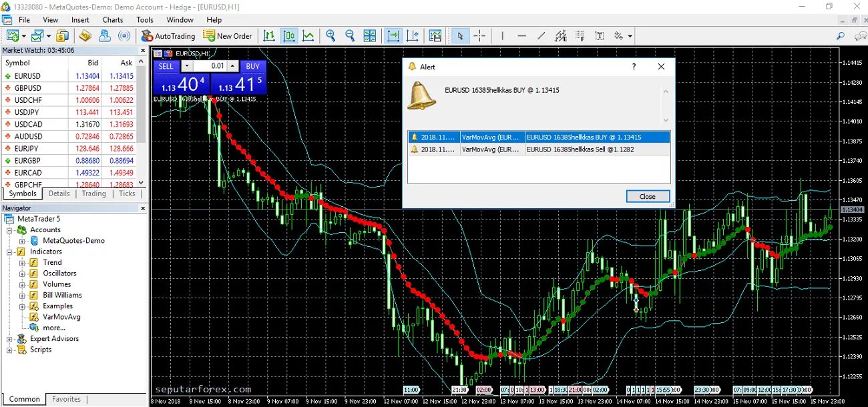
Task: Select MetaQuotes-Demo account
Action: (73, 241)
